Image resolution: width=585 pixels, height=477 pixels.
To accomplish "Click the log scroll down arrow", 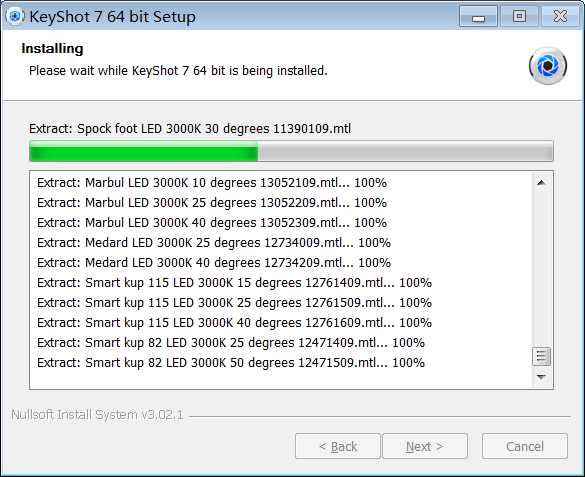I will [x=541, y=377].
